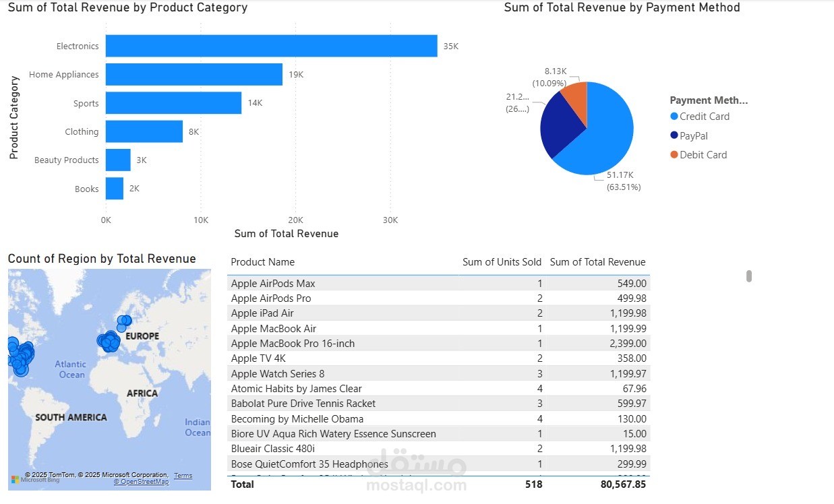Click Becoming by Michelle Obama row
834x504 pixels.
click(x=439, y=419)
